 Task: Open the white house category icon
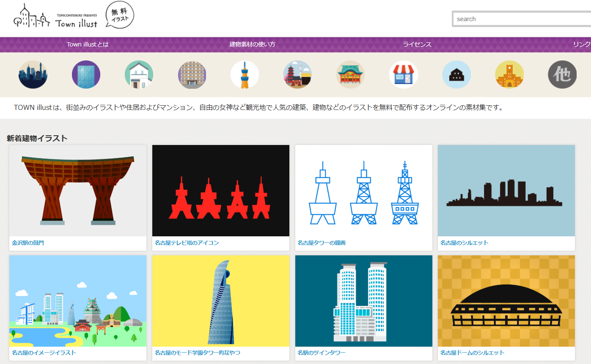coord(139,74)
